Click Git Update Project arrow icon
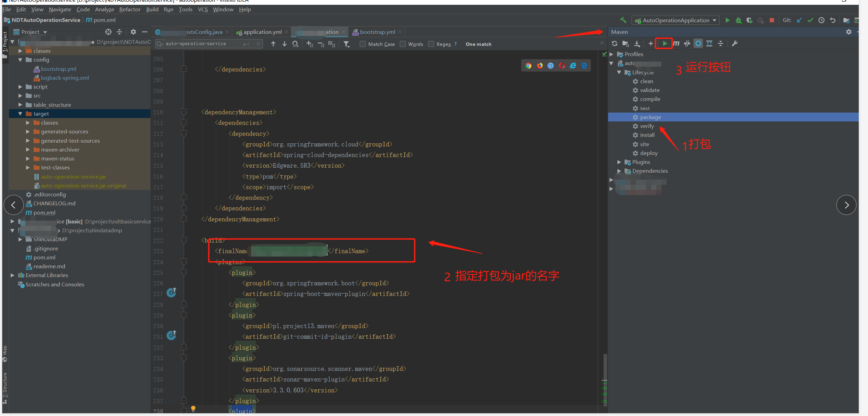Image resolution: width=868 pixels, height=416 pixels. (x=799, y=21)
